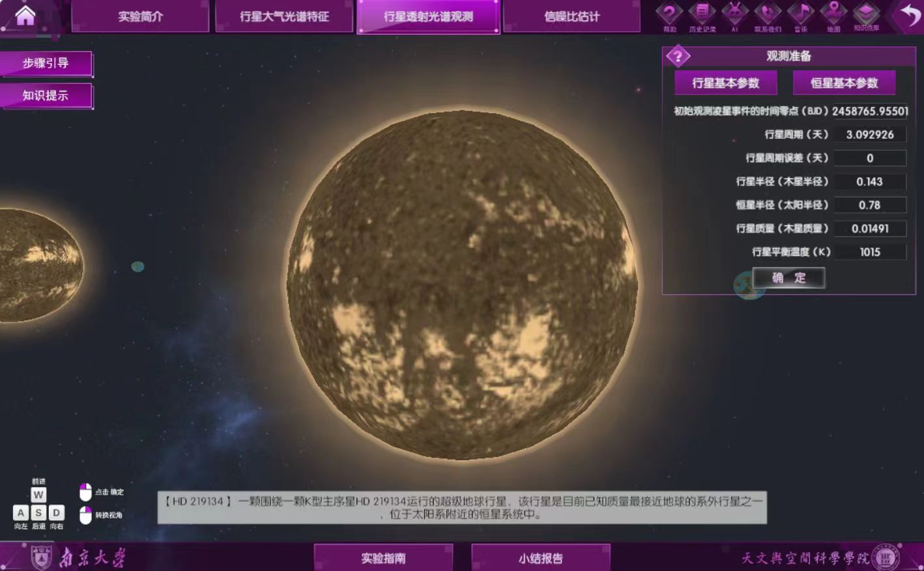Click the Home icon

tap(25, 16)
